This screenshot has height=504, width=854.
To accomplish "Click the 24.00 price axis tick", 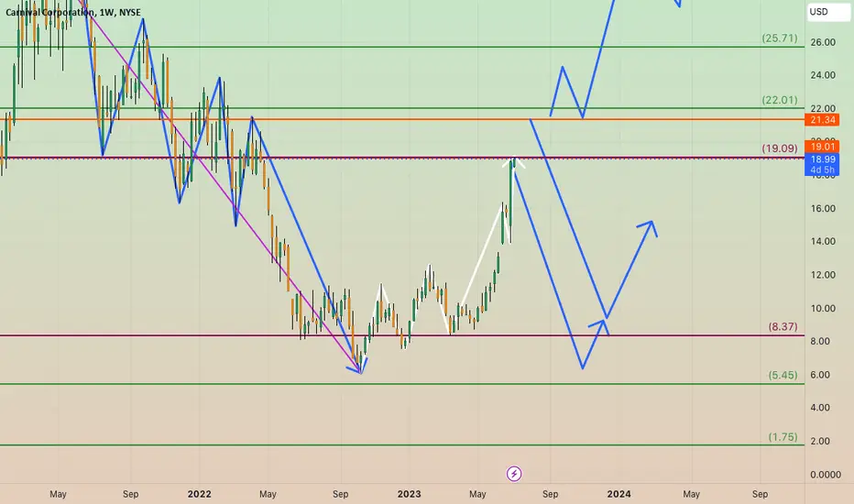I will [x=823, y=75].
